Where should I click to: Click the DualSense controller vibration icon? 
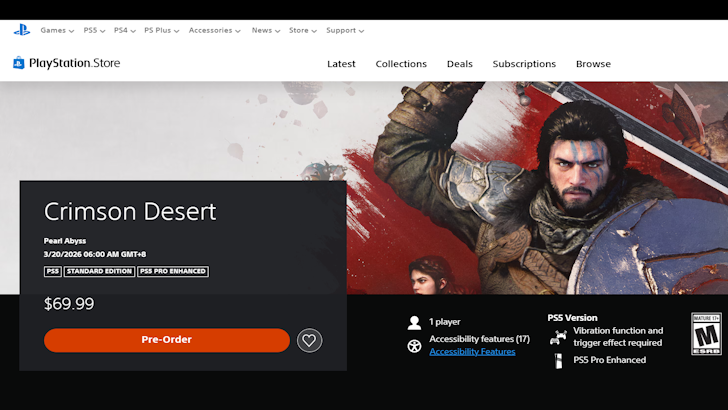(x=558, y=337)
